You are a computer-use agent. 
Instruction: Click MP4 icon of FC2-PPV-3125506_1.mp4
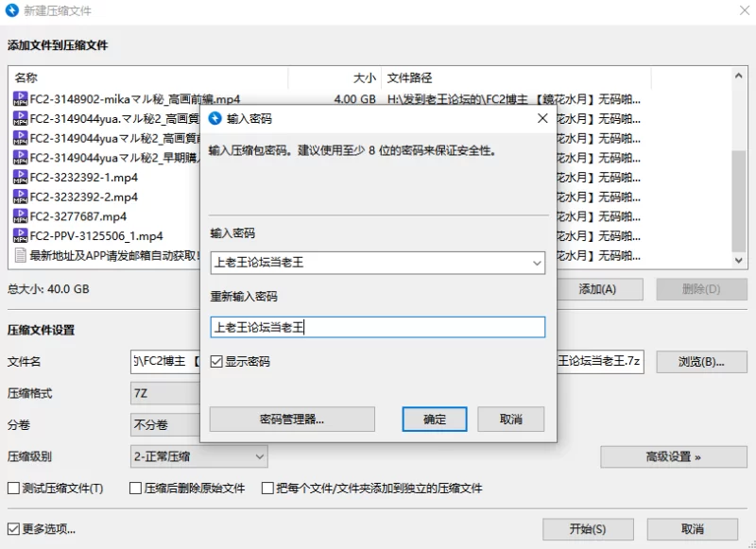(20, 235)
